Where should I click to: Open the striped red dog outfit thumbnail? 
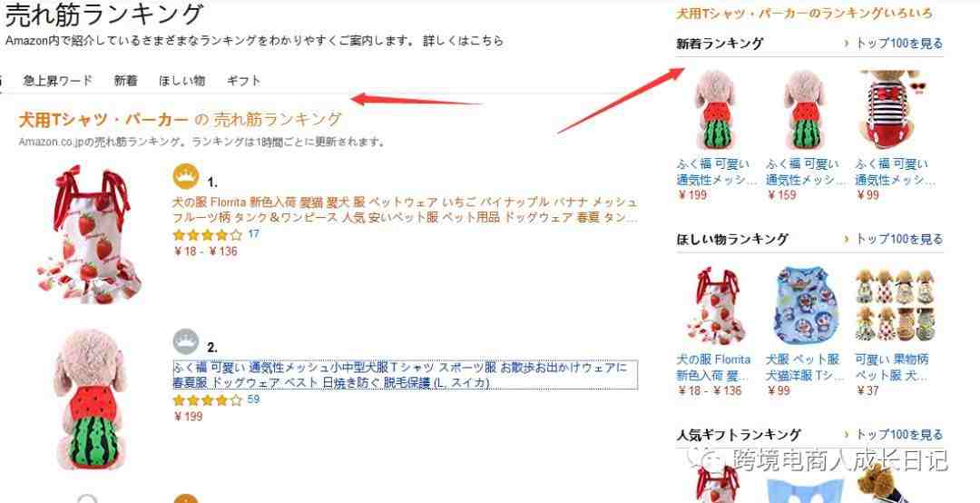pyautogui.click(x=892, y=110)
